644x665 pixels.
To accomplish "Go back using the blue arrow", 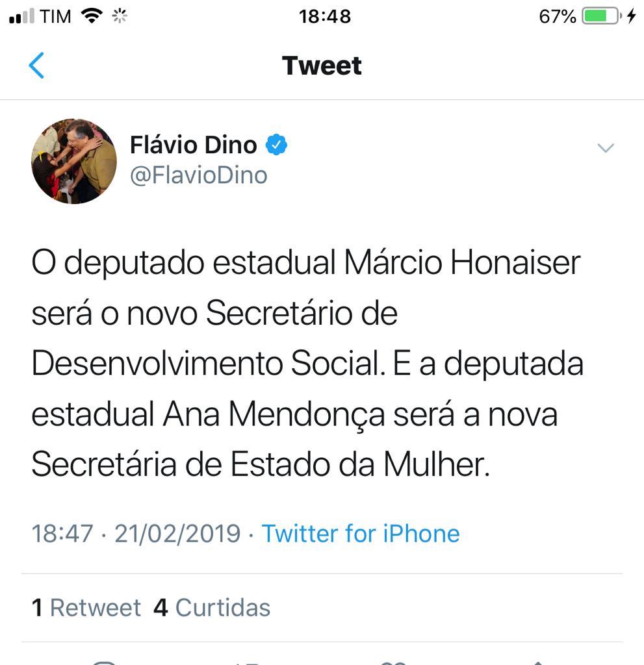I will point(37,66).
